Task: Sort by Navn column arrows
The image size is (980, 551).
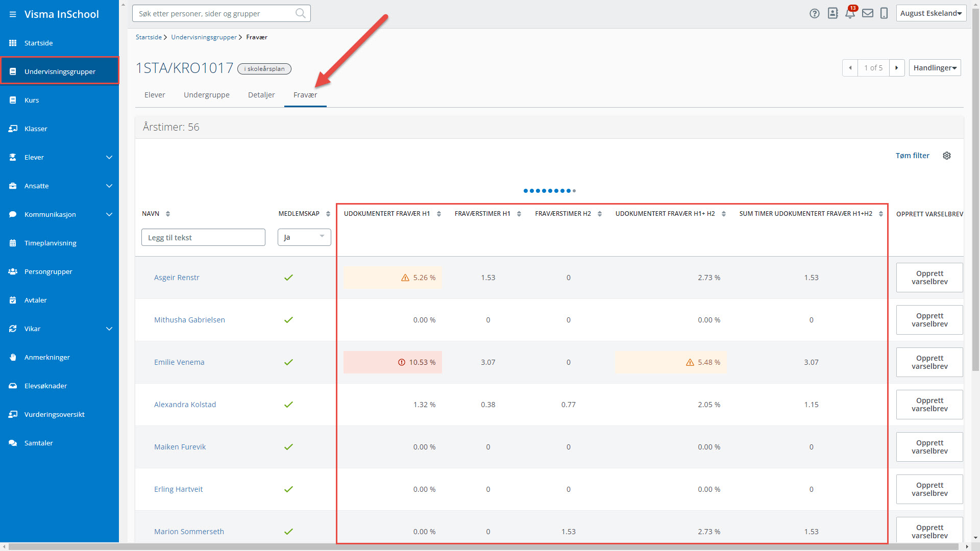Action: coord(168,214)
